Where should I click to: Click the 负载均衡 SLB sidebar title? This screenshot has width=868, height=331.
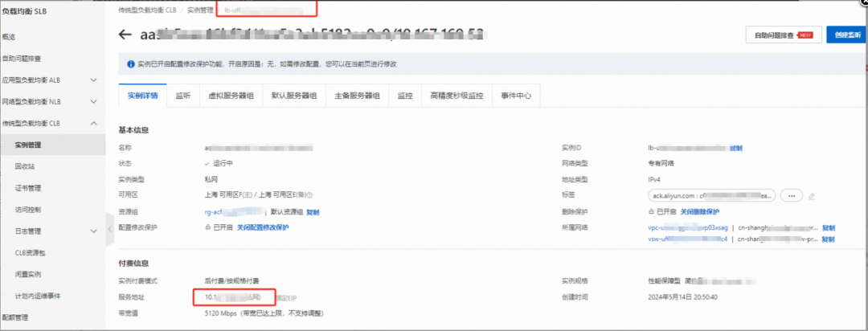(x=24, y=11)
